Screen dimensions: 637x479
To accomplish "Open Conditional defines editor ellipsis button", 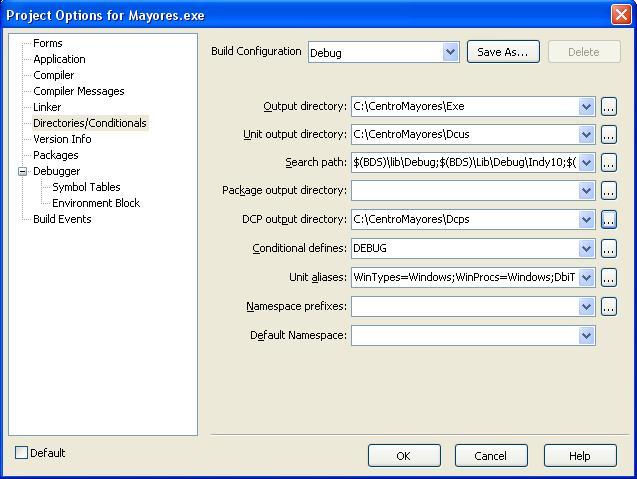I will tap(608, 248).
